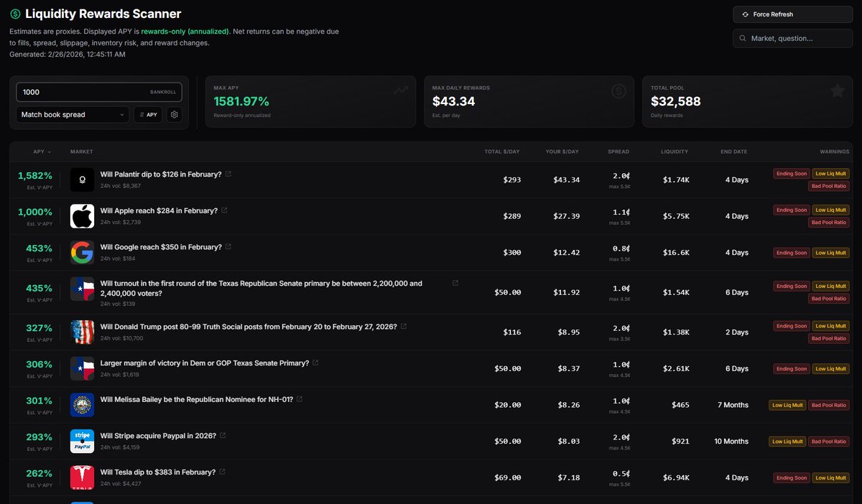
Task: Click the trend arrow icon on Max APY card
Action: tap(400, 91)
